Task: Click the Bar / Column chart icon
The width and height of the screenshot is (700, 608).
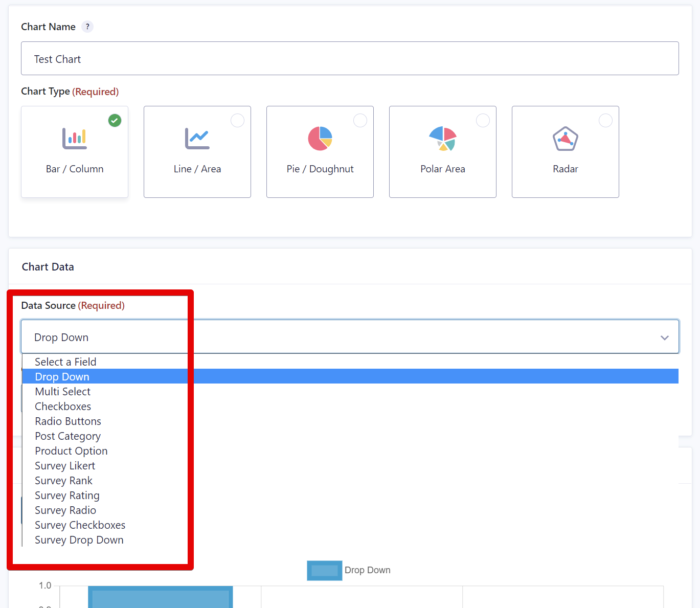Action: [x=75, y=139]
